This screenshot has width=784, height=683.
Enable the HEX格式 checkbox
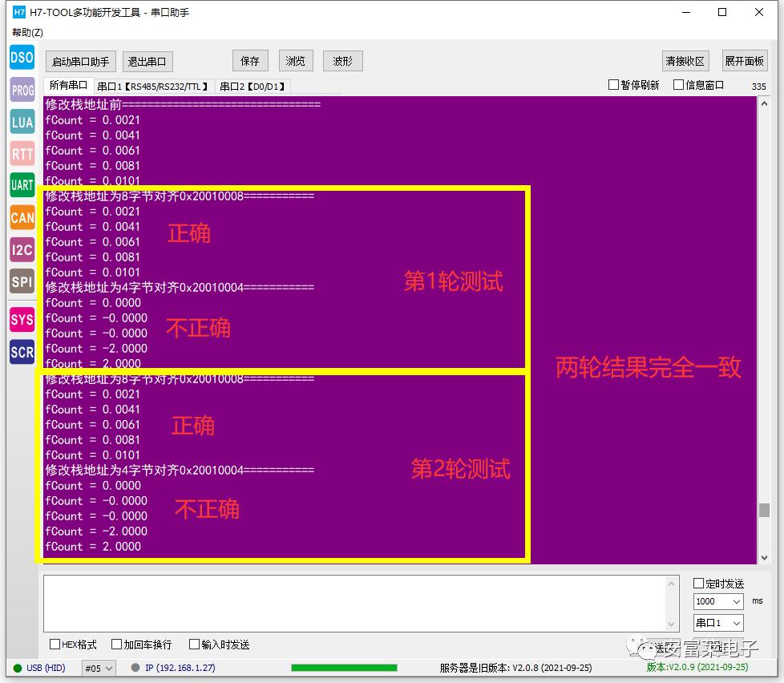pos(55,645)
